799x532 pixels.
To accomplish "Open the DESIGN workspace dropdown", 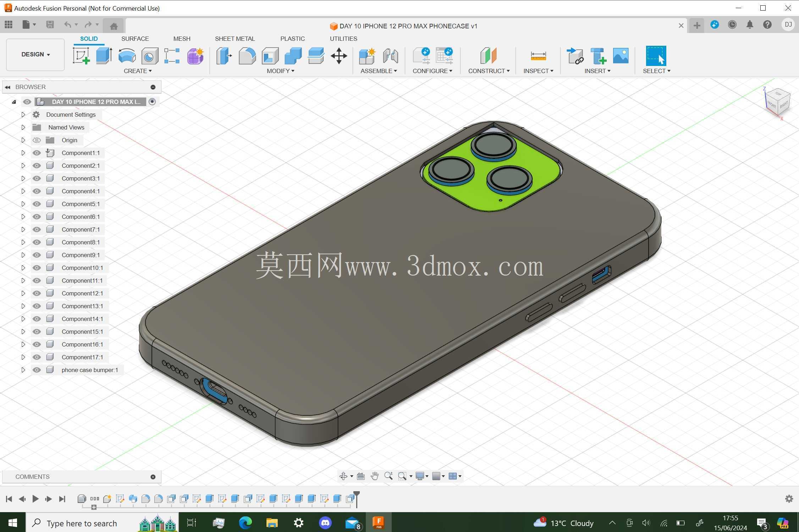I will pyautogui.click(x=35, y=54).
